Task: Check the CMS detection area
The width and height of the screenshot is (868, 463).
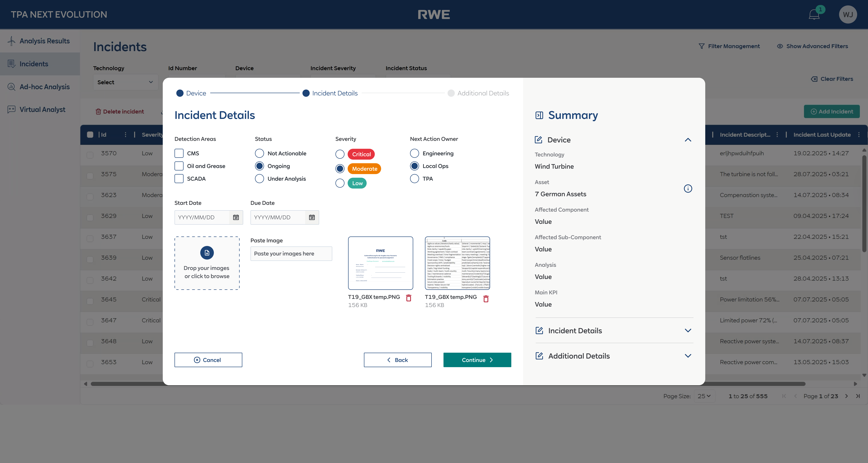Action: point(179,153)
